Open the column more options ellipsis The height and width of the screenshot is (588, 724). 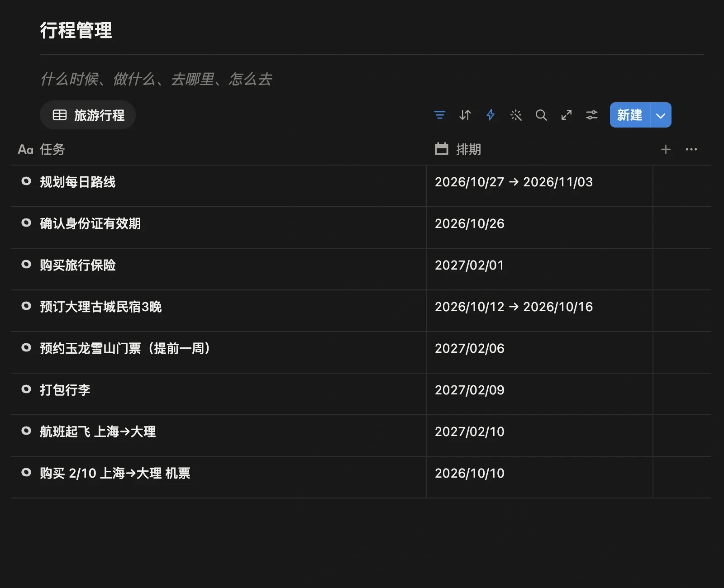point(691,149)
